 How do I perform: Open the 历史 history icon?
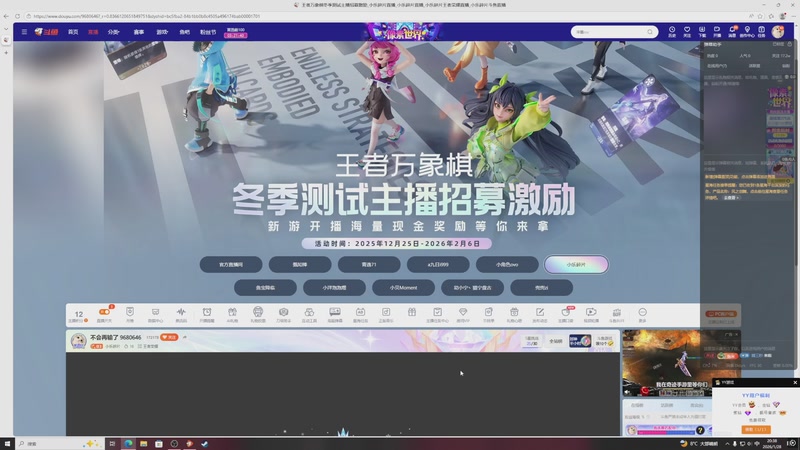pos(672,32)
